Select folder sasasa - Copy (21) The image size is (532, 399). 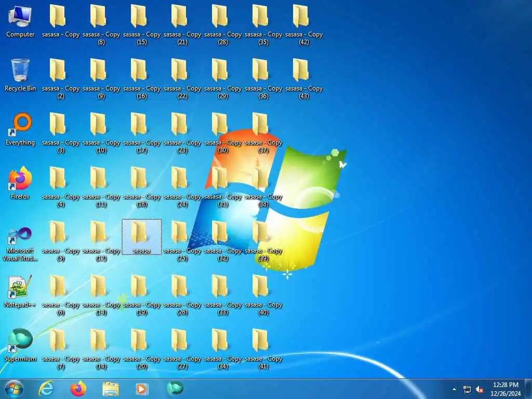click(x=182, y=24)
